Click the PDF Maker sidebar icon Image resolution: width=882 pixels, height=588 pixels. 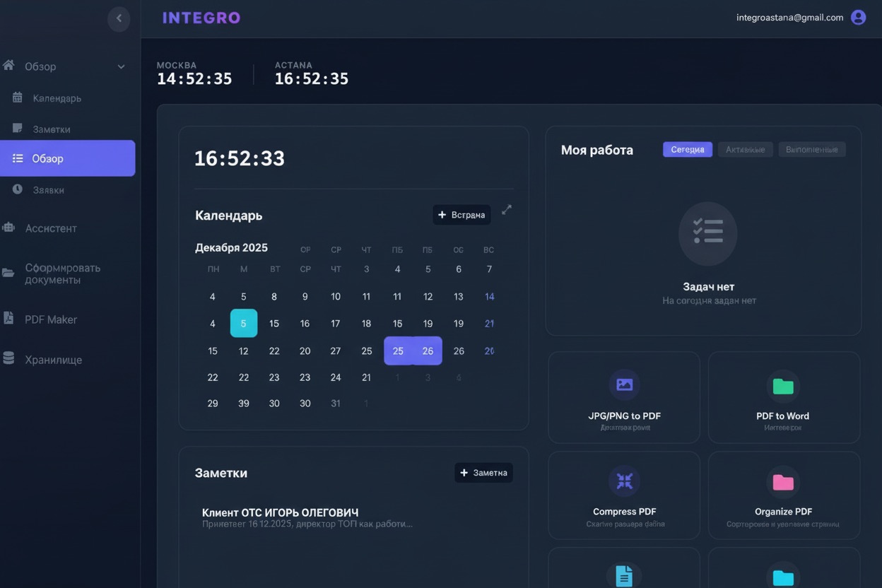8,319
